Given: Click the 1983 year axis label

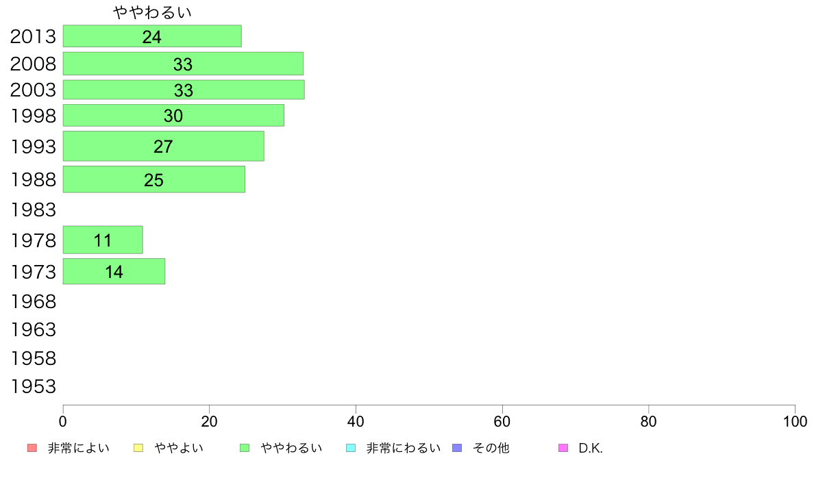Looking at the screenshot, I should [x=33, y=210].
